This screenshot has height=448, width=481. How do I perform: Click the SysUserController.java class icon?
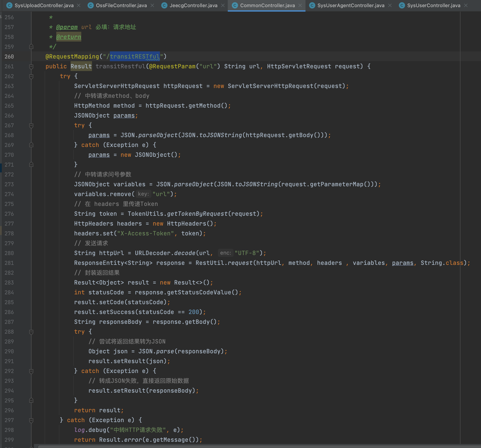tap(402, 5)
